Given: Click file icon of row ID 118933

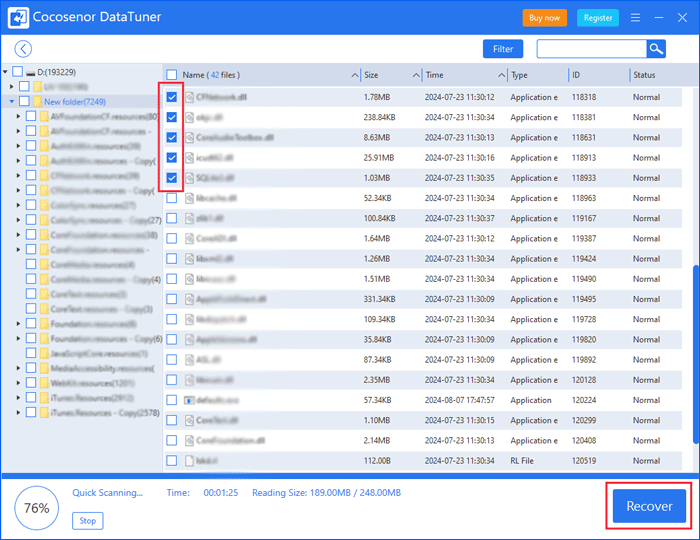Looking at the screenshot, I should (189, 178).
